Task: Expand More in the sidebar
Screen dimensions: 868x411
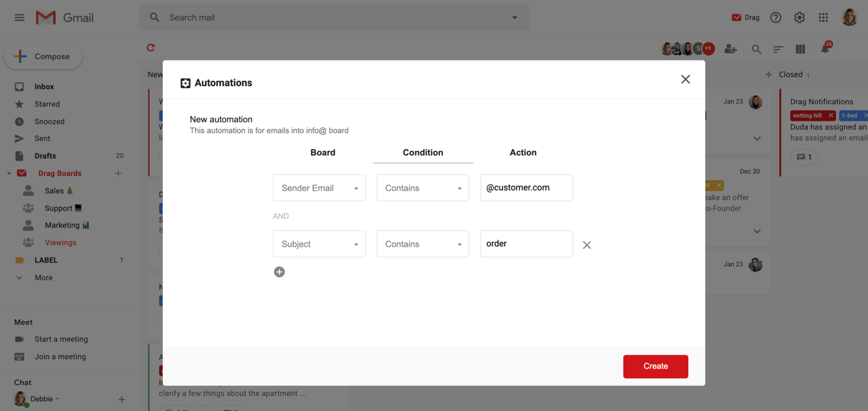Action: [43, 278]
